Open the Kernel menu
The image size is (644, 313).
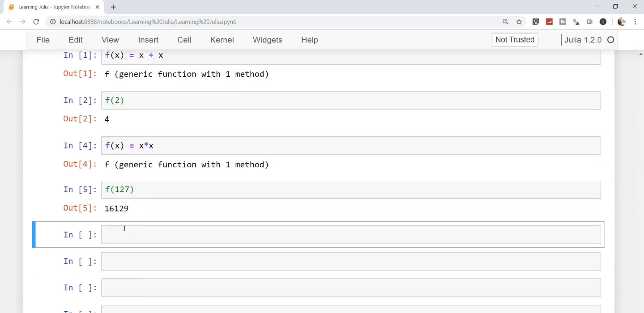point(222,40)
